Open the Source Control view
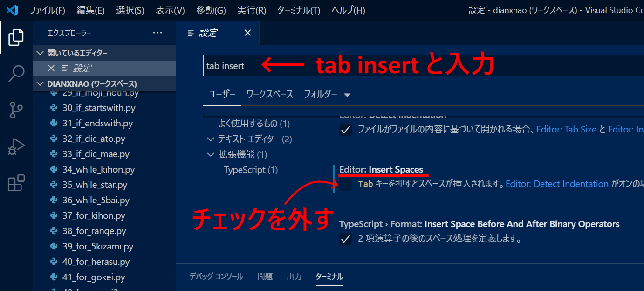Viewport: 644px width, 291px height. pos(16,110)
